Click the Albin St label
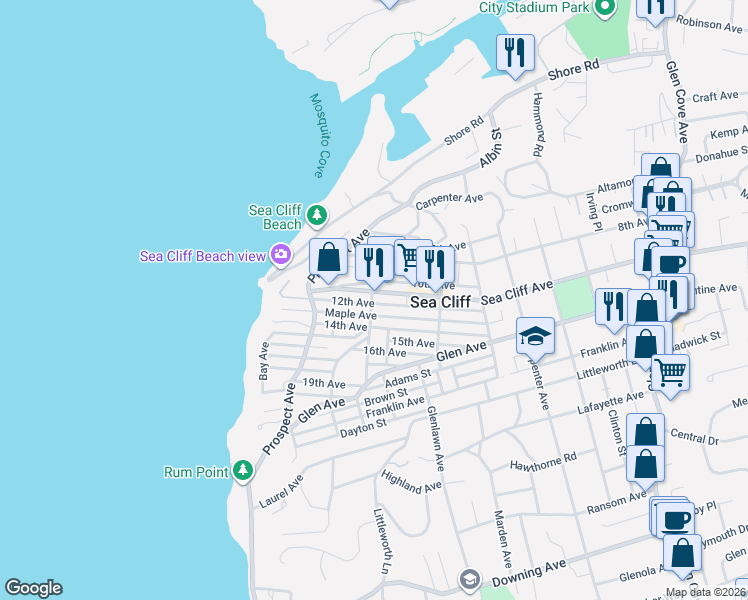Image resolution: width=748 pixels, height=600 pixels. point(491,147)
